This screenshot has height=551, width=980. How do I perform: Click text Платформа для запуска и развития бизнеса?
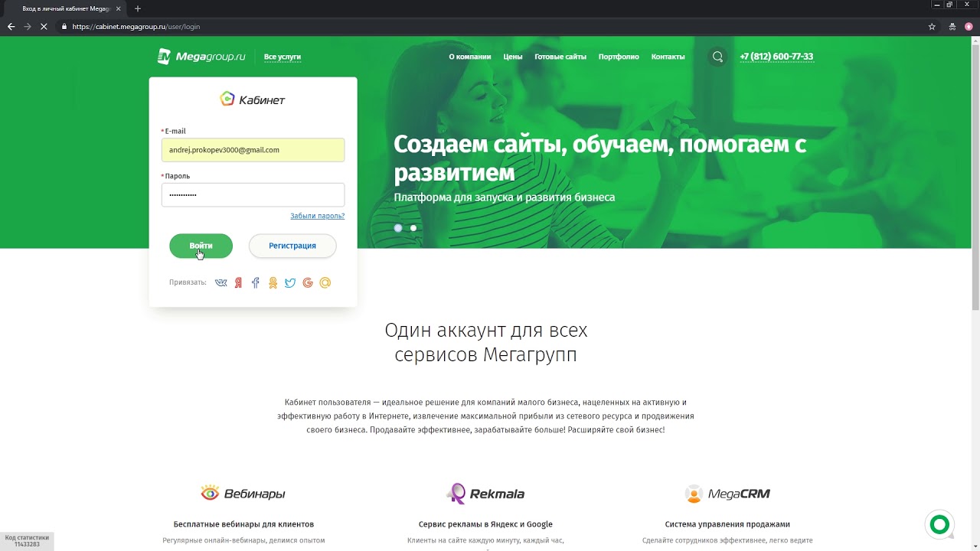505,197
